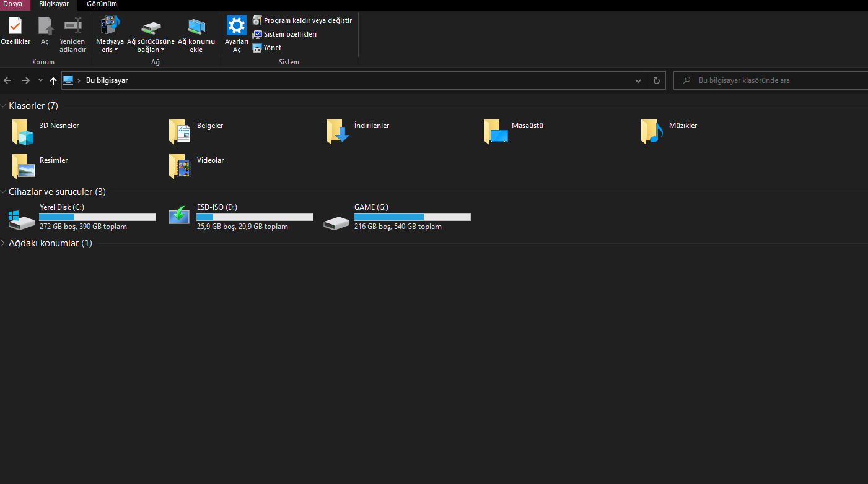Expand Medyaya eriş dropdown arrow
The image size is (868, 484).
coord(116,50)
